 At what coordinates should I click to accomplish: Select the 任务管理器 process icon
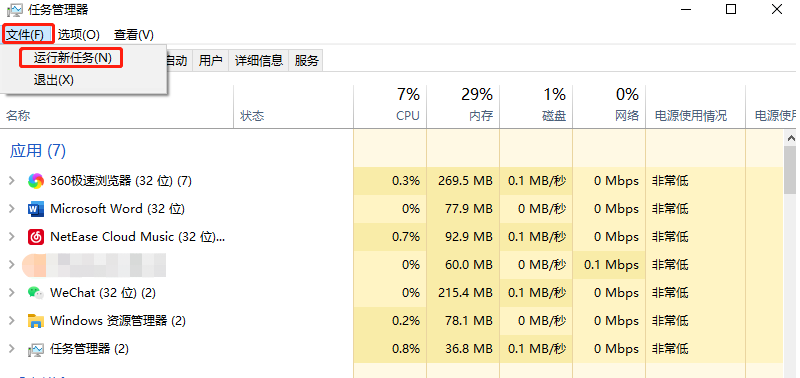(36, 349)
